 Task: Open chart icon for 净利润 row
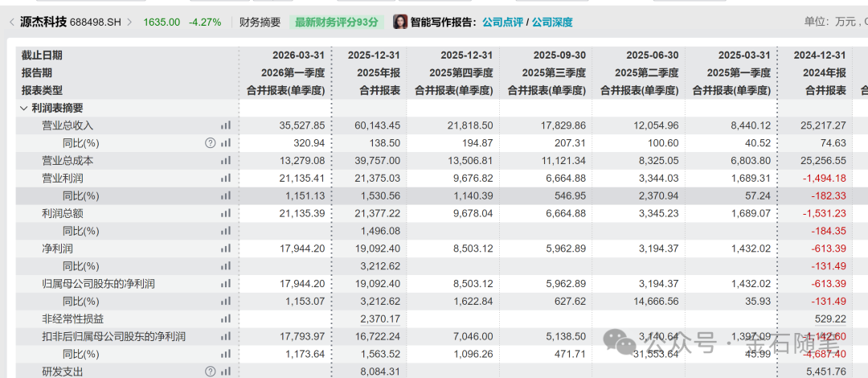pos(225,249)
